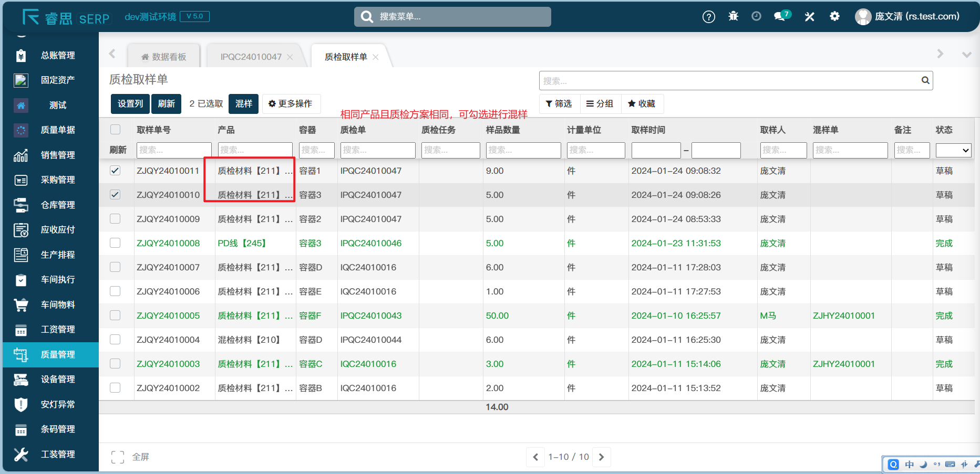This screenshot has width=980, height=474.
Task: Expand the tab list chevron at far right
Action: coord(966,55)
